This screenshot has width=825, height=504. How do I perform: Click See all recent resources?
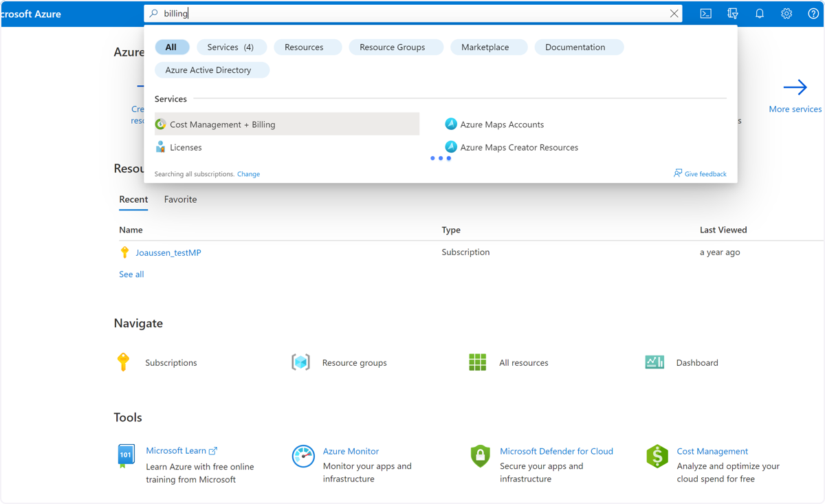pos(131,274)
